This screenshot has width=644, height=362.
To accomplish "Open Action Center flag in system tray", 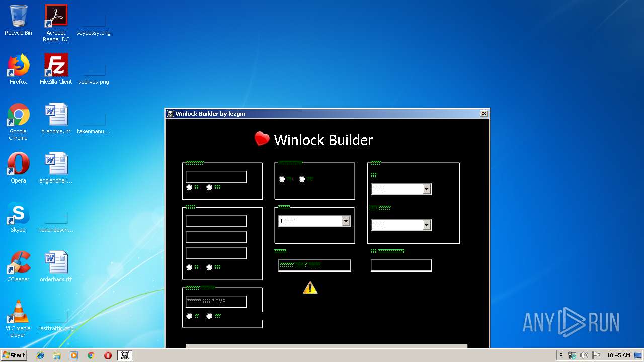I will coord(596,355).
